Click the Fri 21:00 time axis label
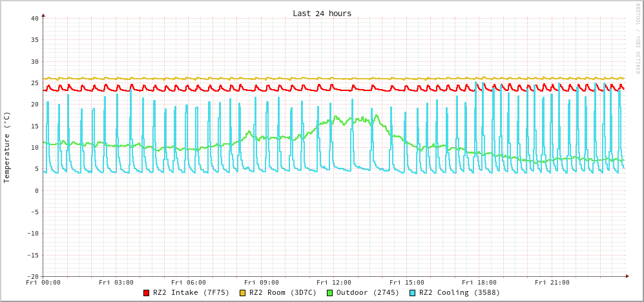644x302 pixels. coord(552,282)
